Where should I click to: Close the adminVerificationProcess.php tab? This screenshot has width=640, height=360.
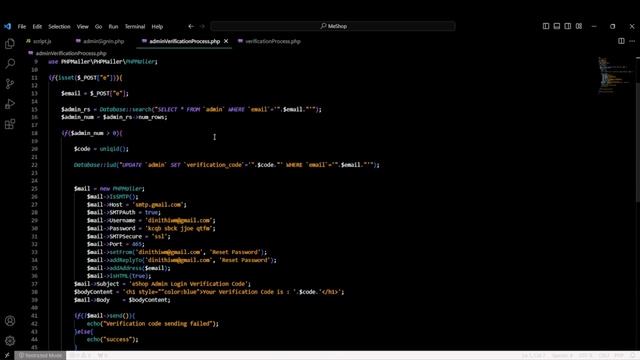(x=226, y=41)
